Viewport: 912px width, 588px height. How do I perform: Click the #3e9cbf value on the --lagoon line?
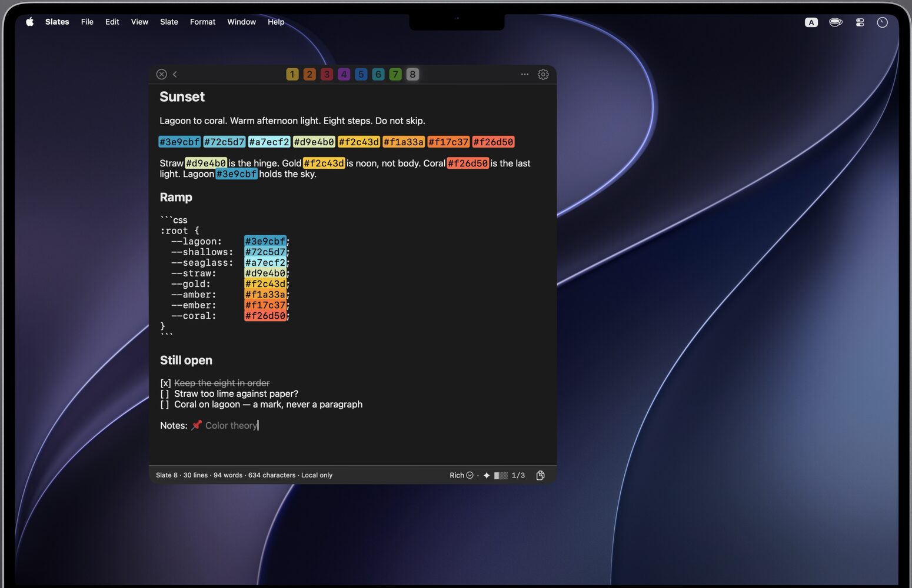click(265, 241)
